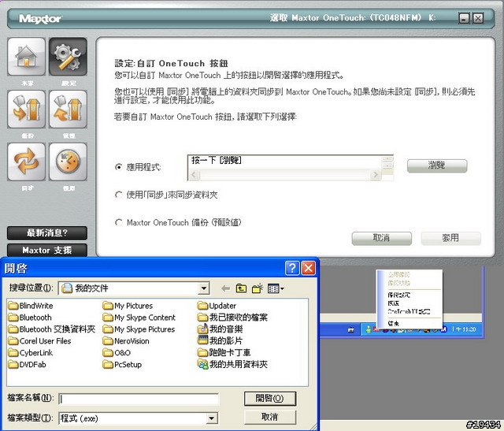Select the 應用程式 radio option
Viewport: 504px width, 431px height.
click(x=119, y=167)
